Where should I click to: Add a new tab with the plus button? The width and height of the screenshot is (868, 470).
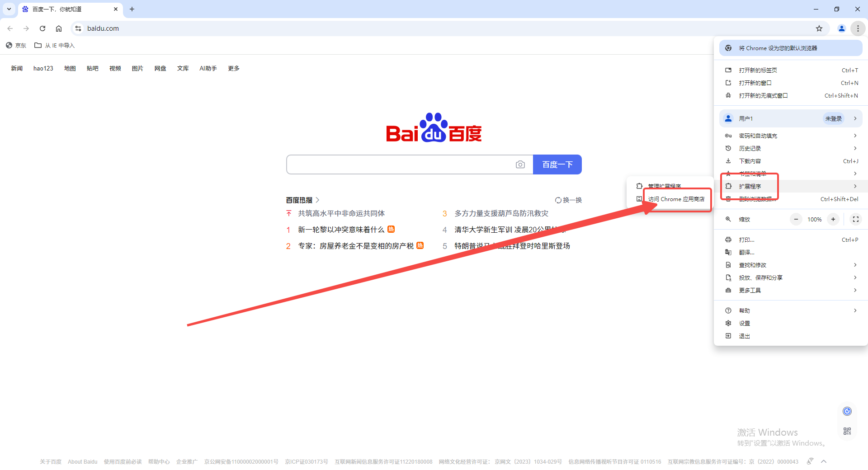(x=132, y=9)
